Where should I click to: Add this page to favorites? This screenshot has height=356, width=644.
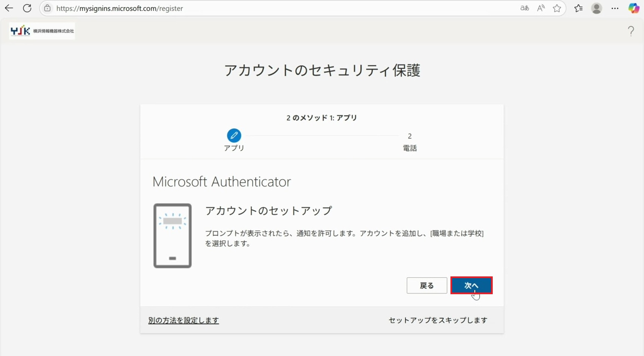click(557, 8)
